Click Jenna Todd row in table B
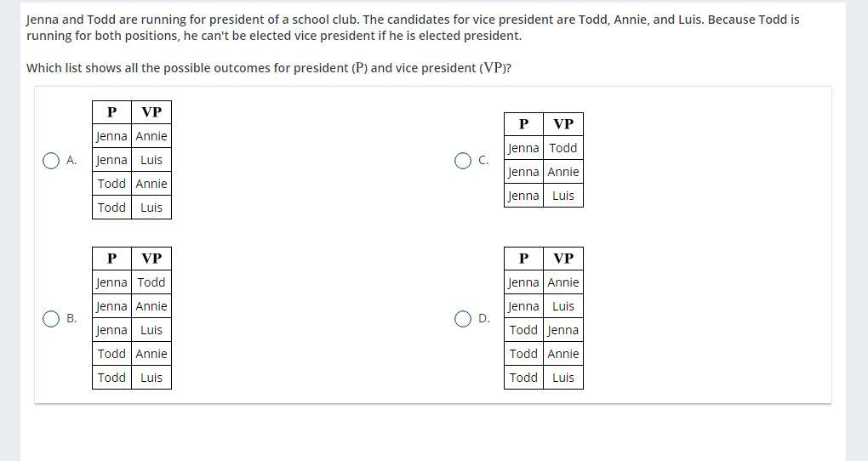This screenshot has height=461, width=868. pyautogui.click(x=132, y=282)
